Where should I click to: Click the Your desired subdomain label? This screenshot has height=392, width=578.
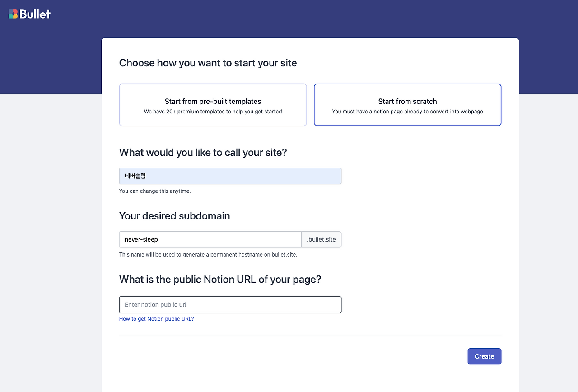[174, 216]
